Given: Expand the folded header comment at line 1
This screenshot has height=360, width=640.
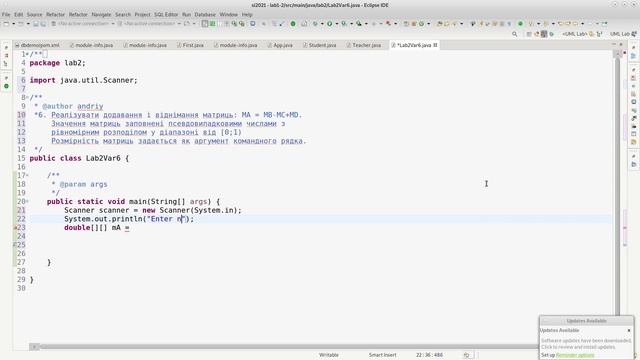Looking at the screenshot, I should (x=27, y=54).
